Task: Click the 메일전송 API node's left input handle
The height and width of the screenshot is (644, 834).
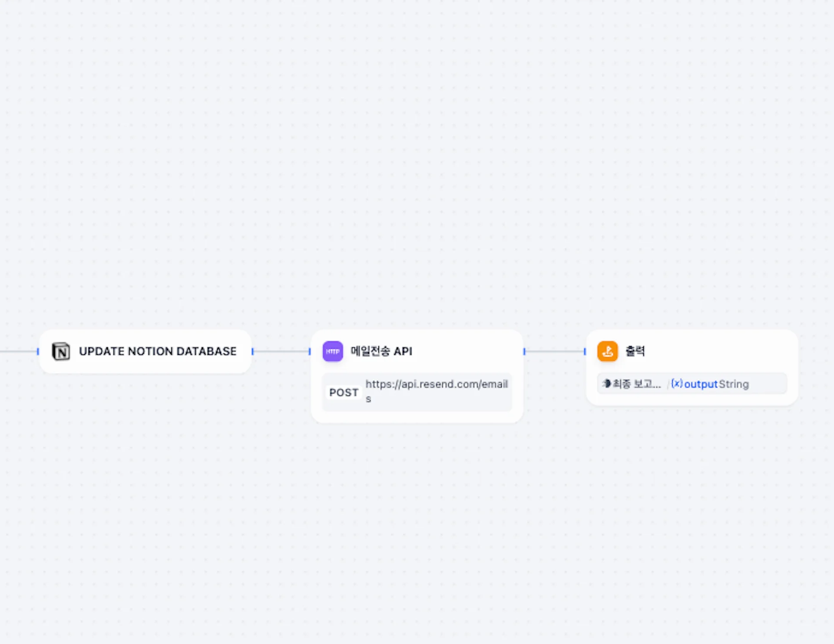Action: coord(310,351)
